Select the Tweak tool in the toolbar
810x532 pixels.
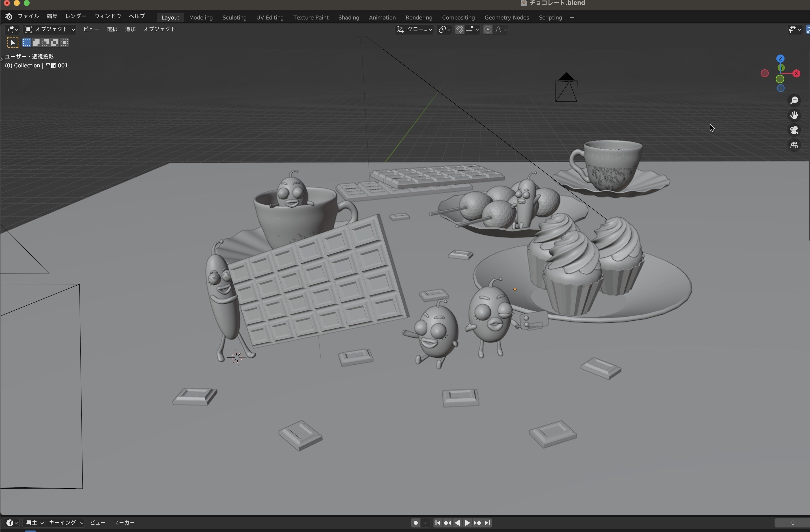13,42
